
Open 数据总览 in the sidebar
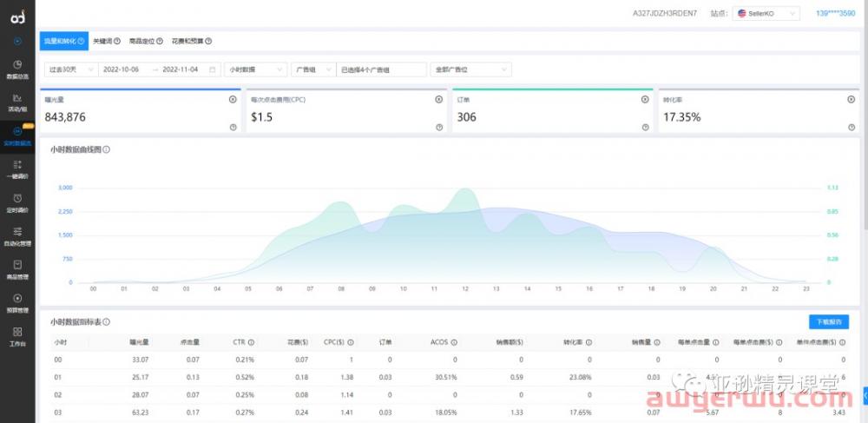17,69
